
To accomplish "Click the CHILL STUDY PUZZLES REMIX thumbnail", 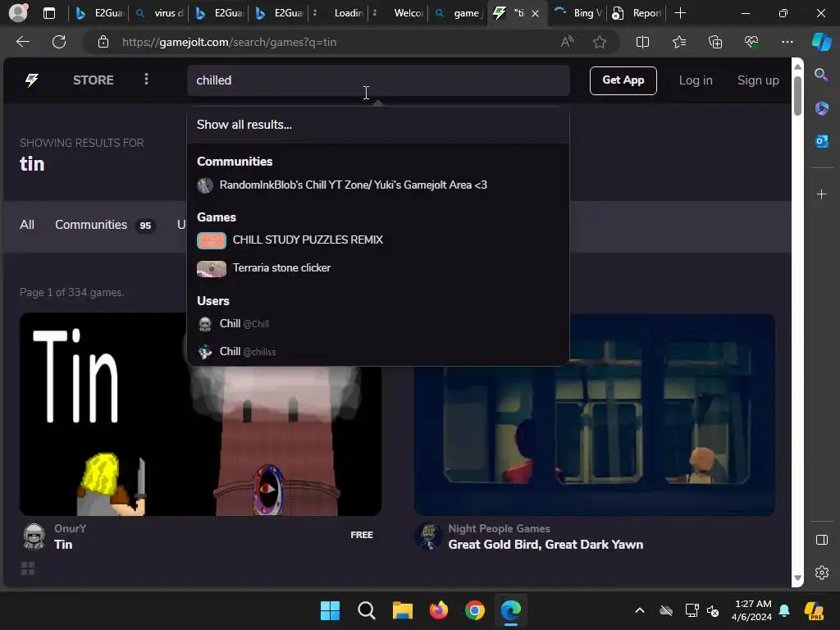I will [x=212, y=240].
